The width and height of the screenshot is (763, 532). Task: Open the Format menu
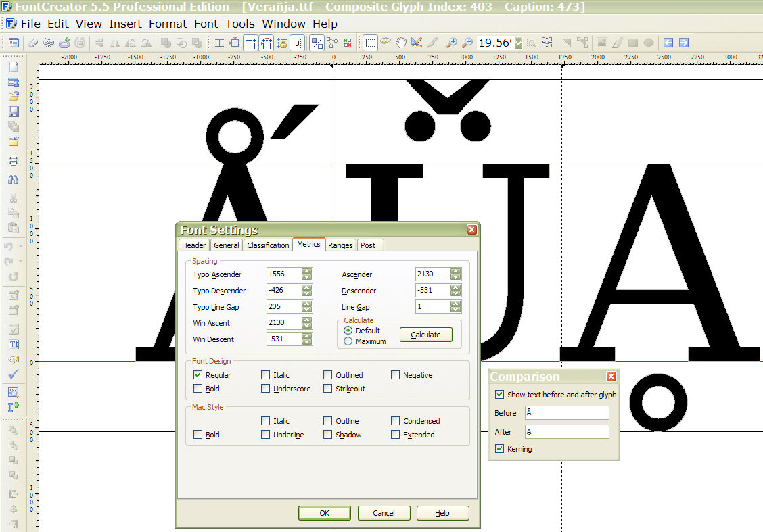pyautogui.click(x=168, y=24)
